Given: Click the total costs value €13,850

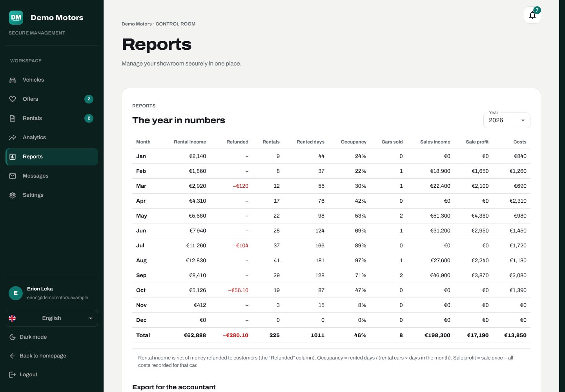Looking at the screenshot, I should pos(515,336).
